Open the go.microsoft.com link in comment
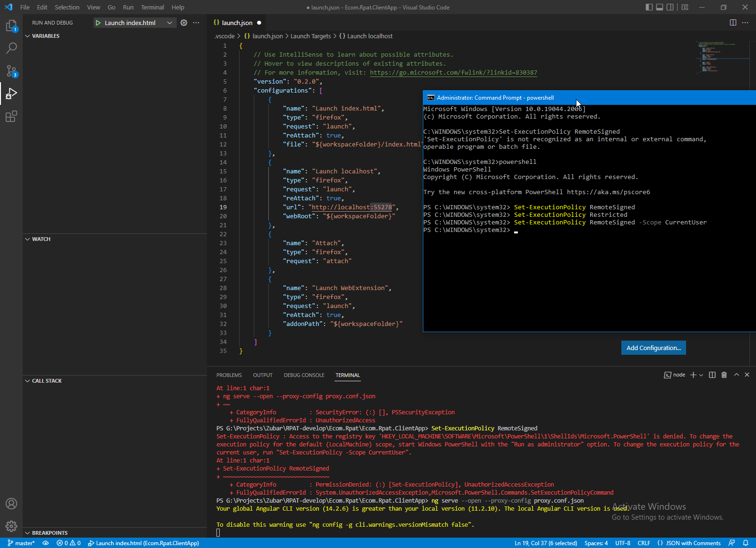Viewport: 756px width, 548px height. (x=453, y=73)
